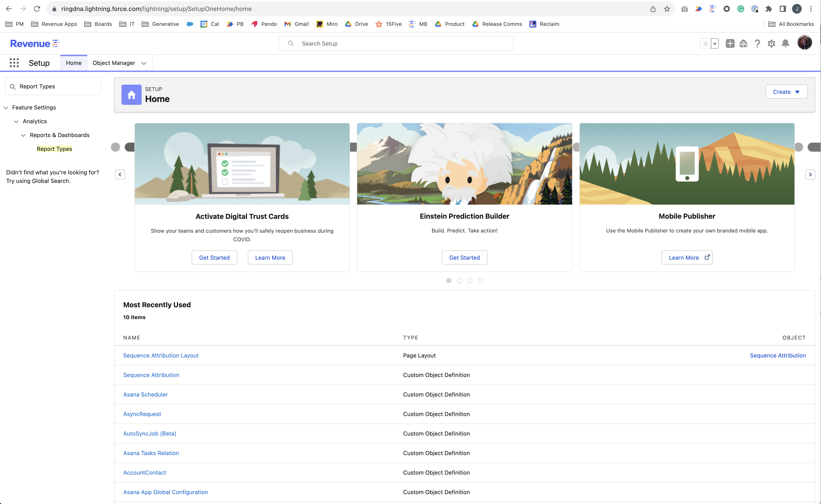The height and width of the screenshot is (504, 821).
Task: Click Learn More for Digital Trust Cards
Action: point(270,258)
